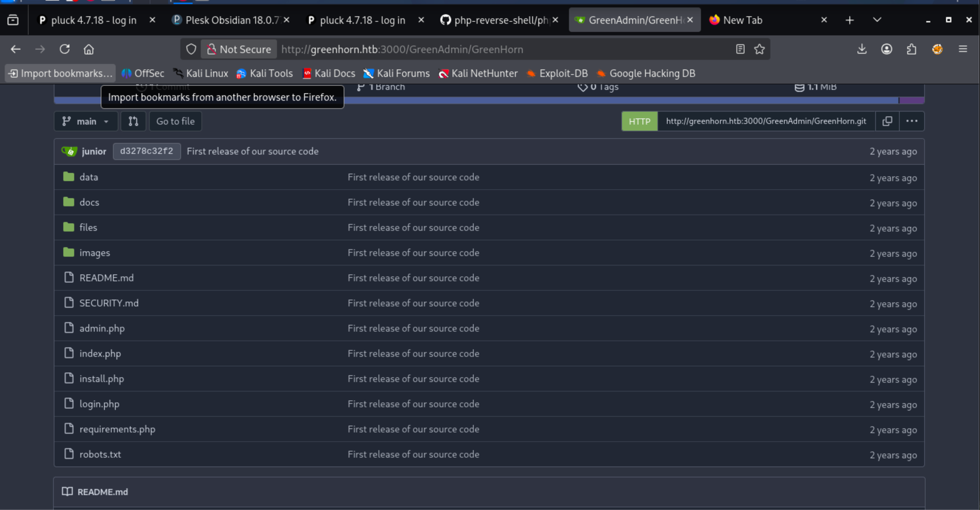
Task: Open the clone more options menu
Action: (911, 121)
